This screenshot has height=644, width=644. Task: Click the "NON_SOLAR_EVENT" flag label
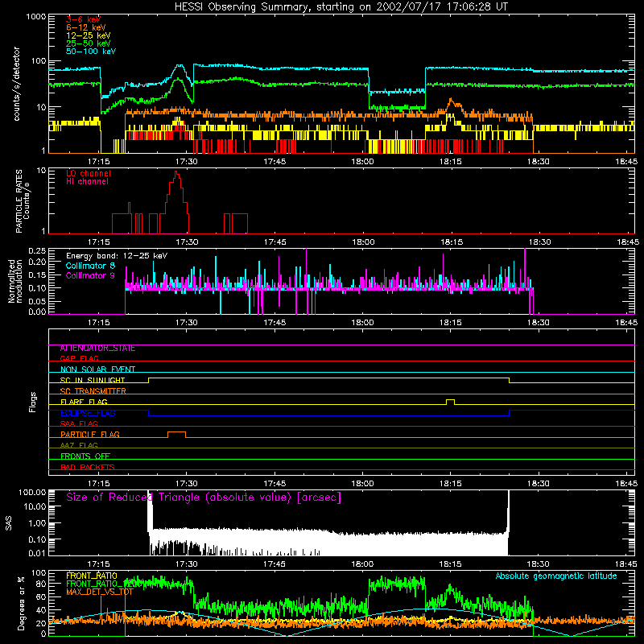pos(97,369)
